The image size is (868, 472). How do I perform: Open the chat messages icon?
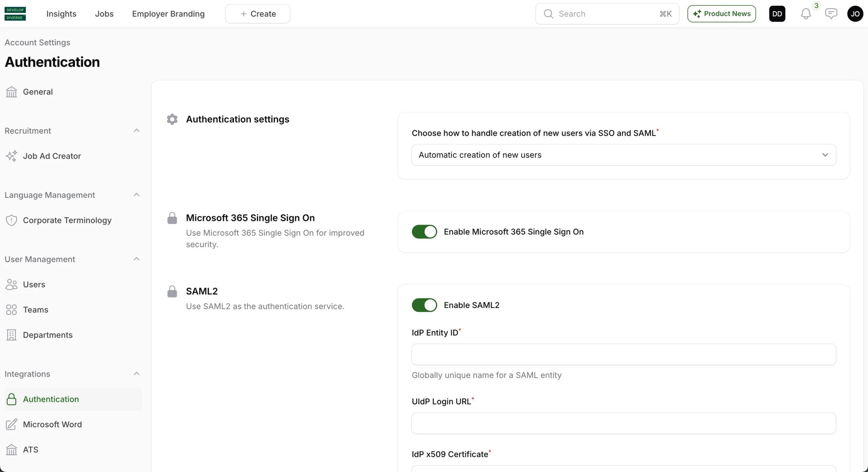coord(831,14)
